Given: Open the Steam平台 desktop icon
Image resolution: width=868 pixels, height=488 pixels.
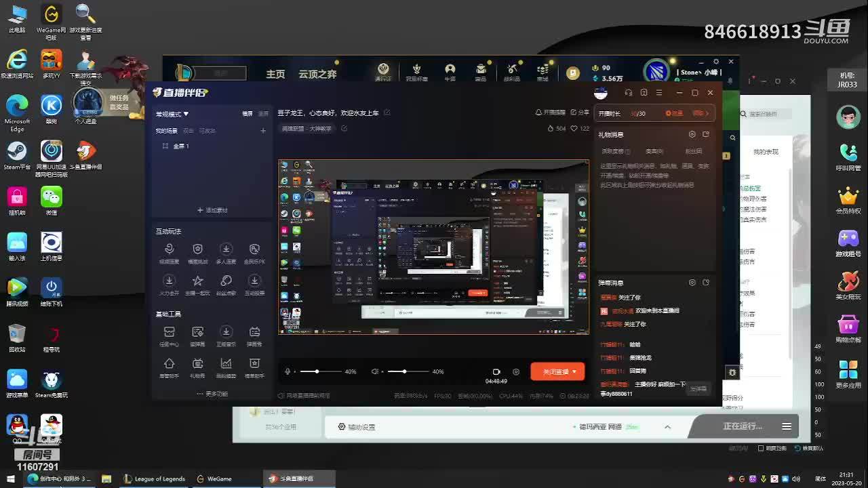Looking at the screenshot, I should pos(17,156).
